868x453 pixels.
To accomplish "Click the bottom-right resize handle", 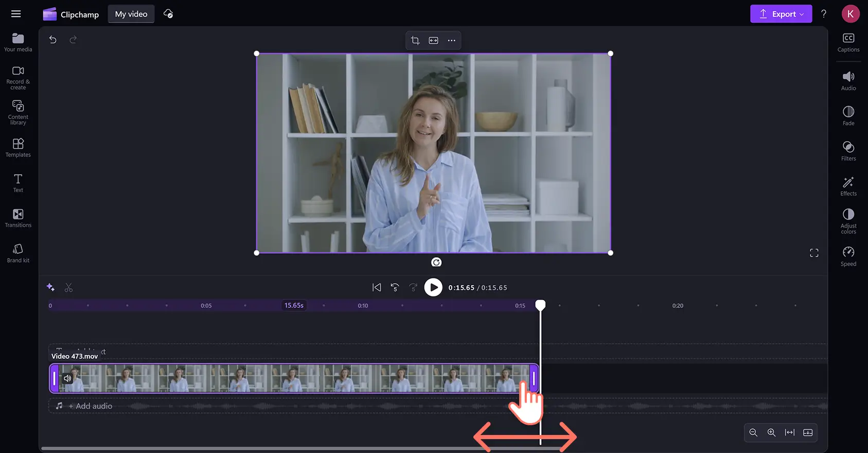I will click(x=611, y=253).
